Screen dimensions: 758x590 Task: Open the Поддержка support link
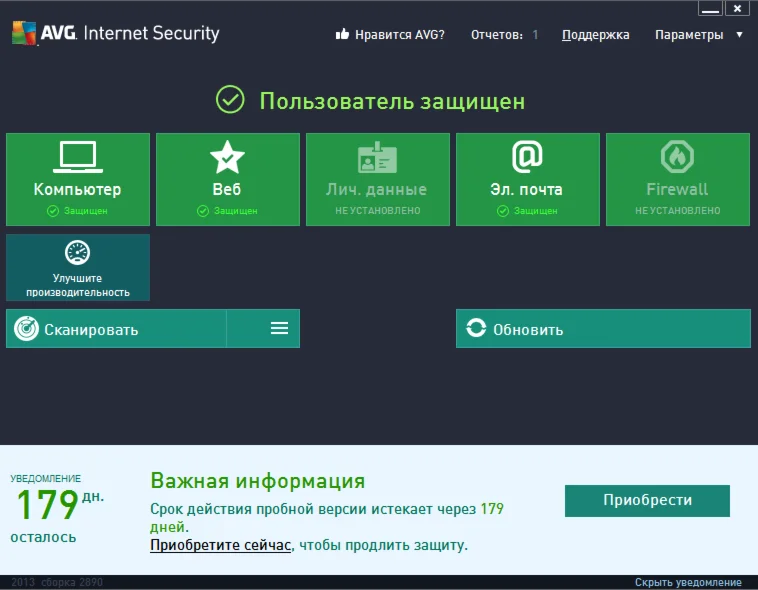pyautogui.click(x=596, y=35)
